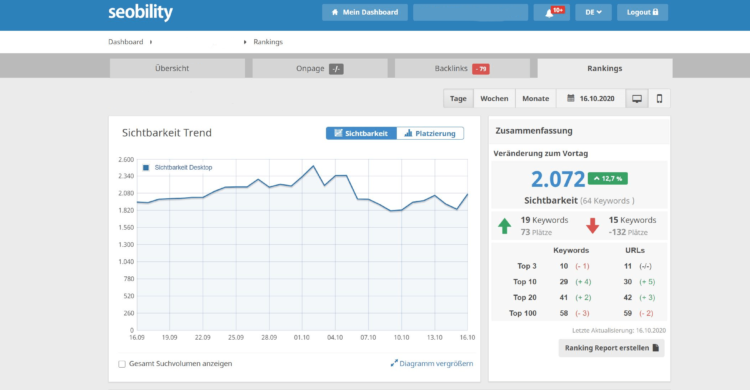Select the Monate time range
This screenshot has height=390, width=750.
point(536,99)
